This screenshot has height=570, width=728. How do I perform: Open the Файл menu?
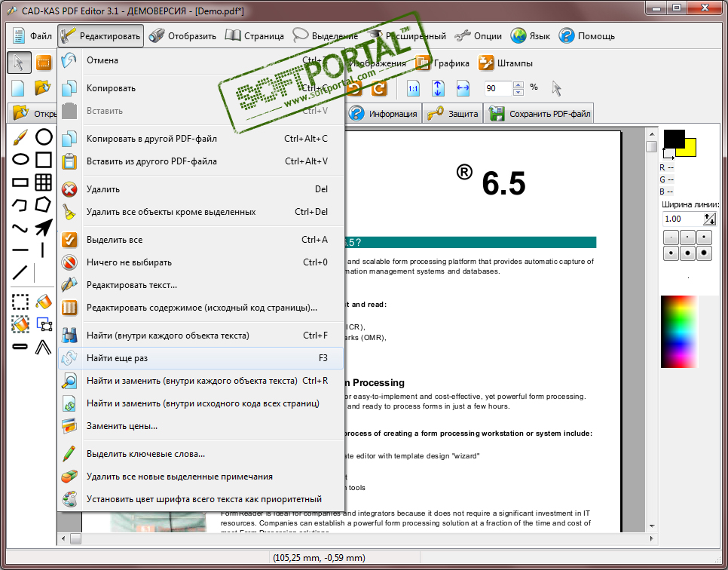pos(32,35)
